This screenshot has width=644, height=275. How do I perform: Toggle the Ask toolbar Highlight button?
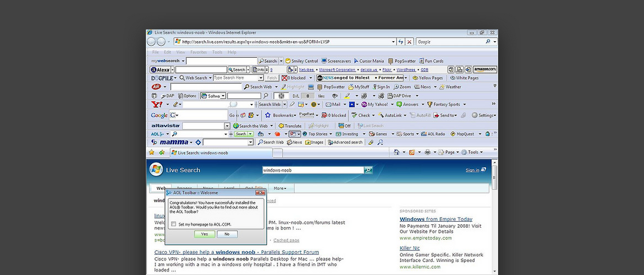point(292,87)
